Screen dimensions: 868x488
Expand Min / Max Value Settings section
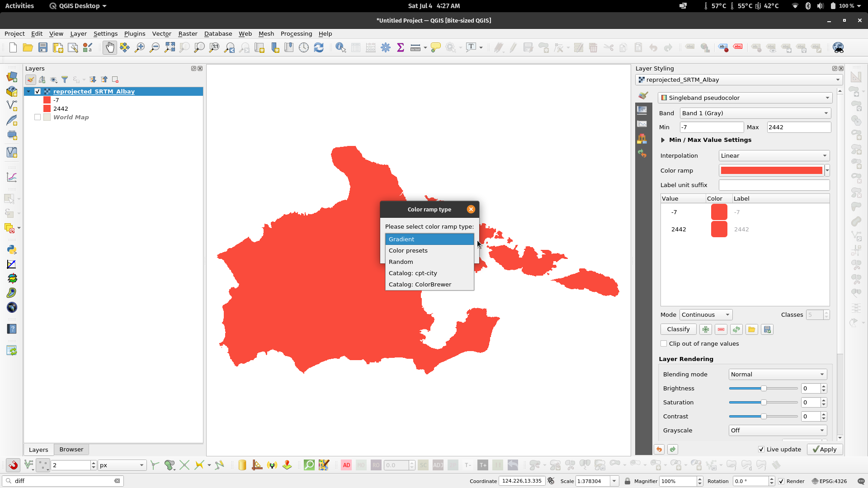(x=663, y=140)
